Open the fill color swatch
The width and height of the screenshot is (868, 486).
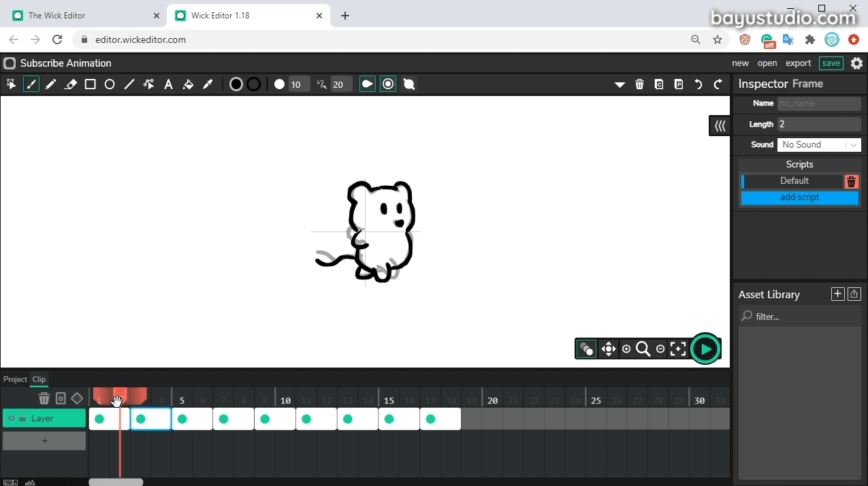click(236, 84)
